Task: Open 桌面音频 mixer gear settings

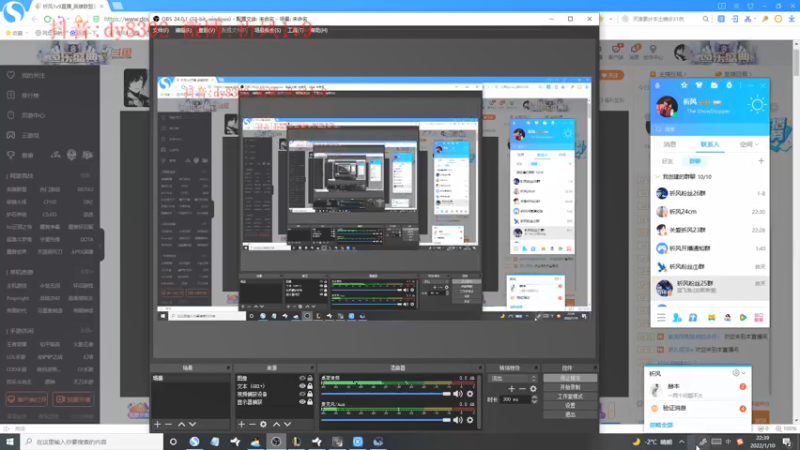Action: click(470, 393)
